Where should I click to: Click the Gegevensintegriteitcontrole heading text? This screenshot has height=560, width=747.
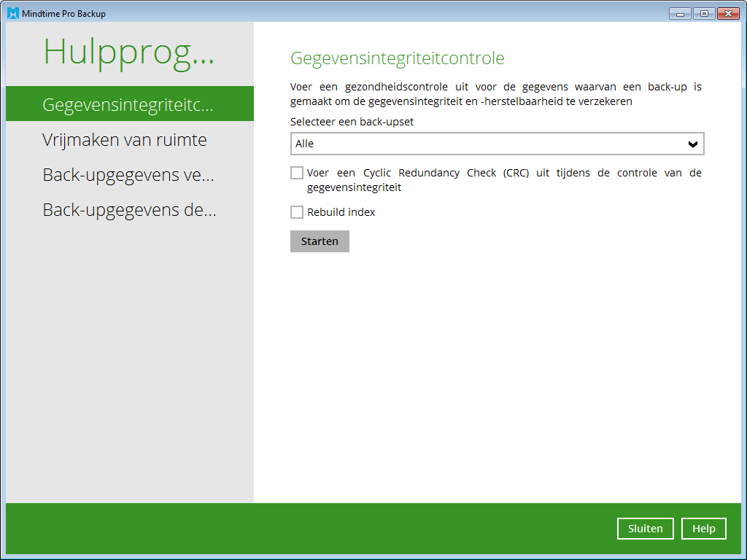(398, 58)
